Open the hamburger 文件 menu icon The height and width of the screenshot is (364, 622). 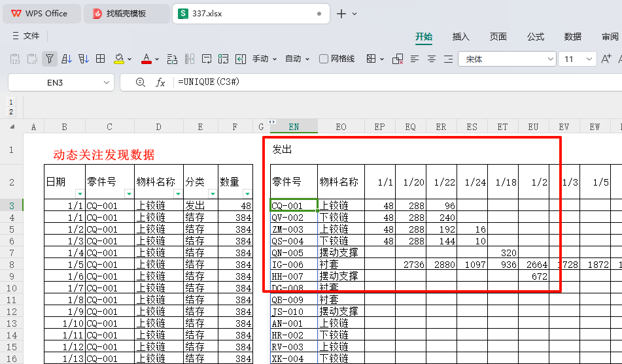click(16, 36)
